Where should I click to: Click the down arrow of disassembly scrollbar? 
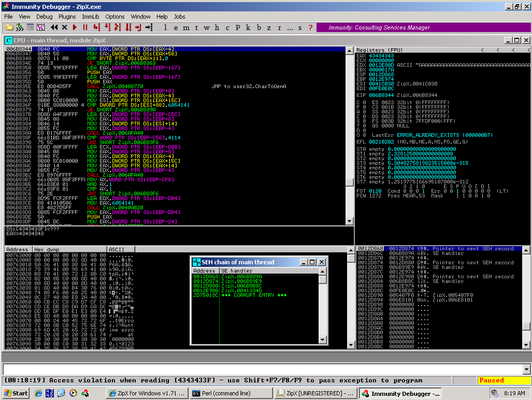[350, 221]
